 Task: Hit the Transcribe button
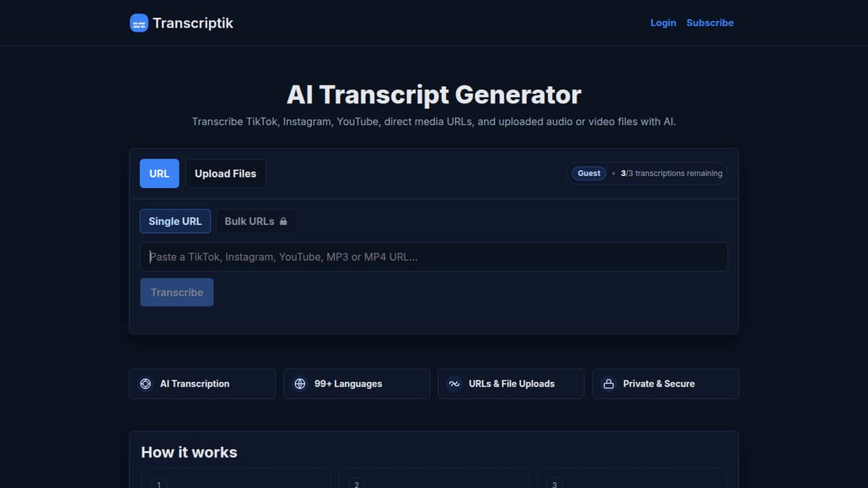pyautogui.click(x=176, y=293)
